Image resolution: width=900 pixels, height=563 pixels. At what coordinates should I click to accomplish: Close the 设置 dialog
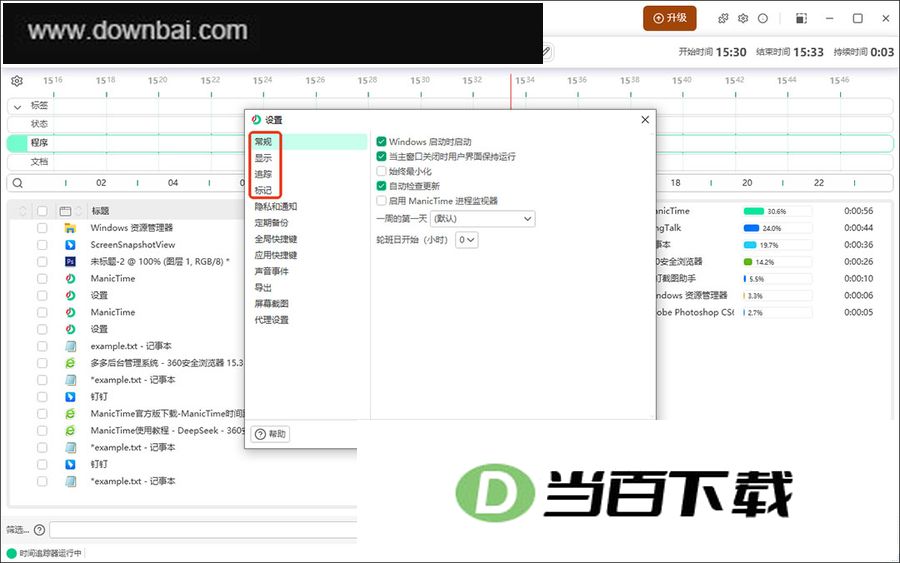(x=645, y=119)
